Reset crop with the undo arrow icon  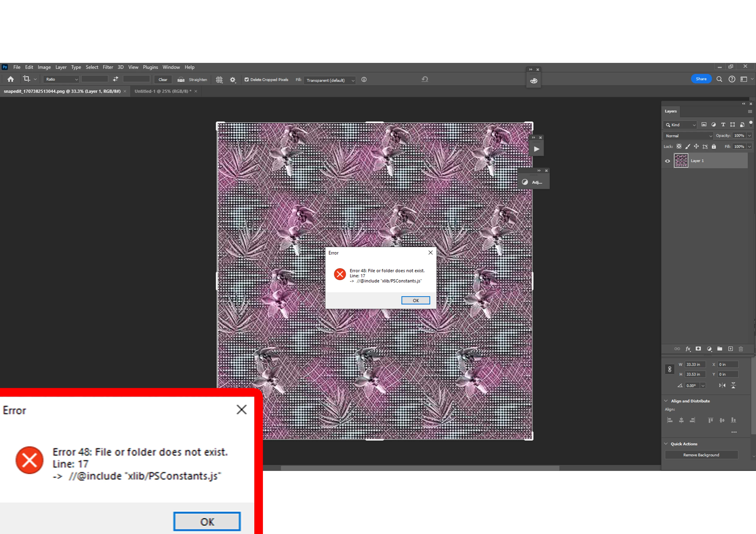(x=425, y=79)
